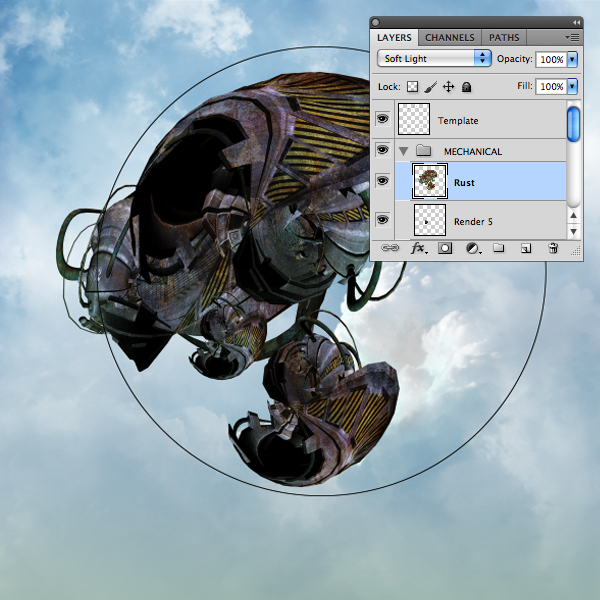The width and height of the screenshot is (600, 600).
Task: Click the panel resize grip corner
Action: click(x=576, y=251)
